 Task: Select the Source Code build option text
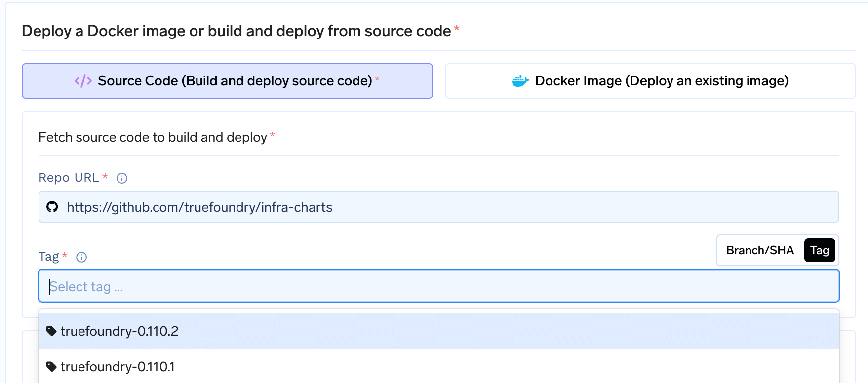tap(235, 81)
